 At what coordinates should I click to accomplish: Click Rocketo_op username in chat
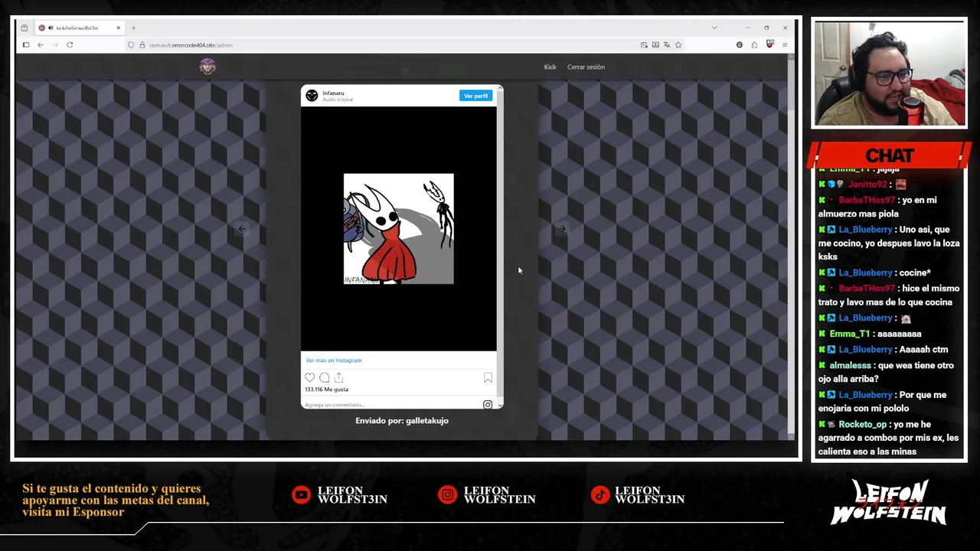tap(862, 424)
